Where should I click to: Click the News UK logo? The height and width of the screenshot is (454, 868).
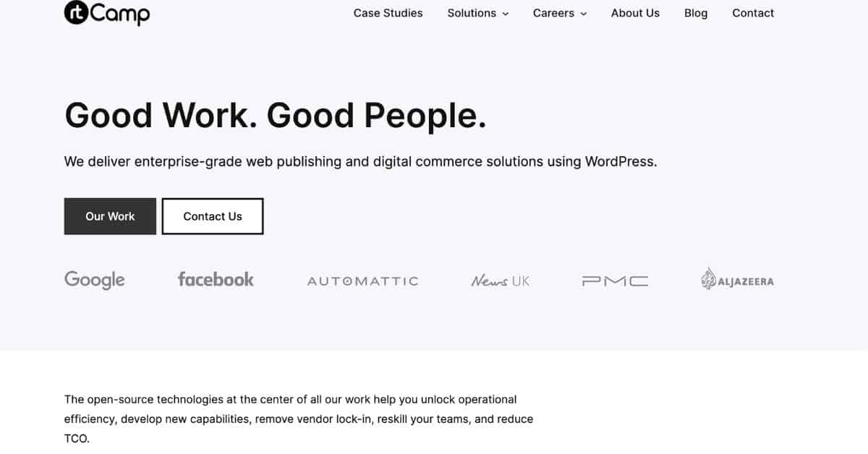500,281
